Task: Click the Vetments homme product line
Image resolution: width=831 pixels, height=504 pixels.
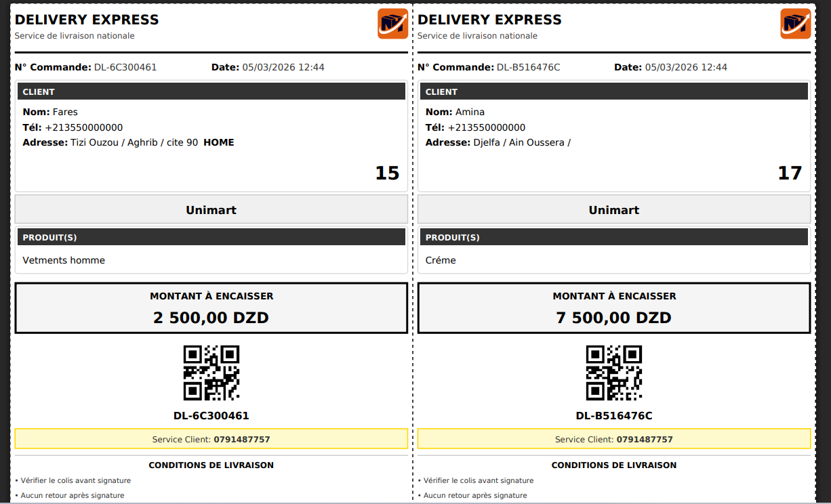Action: click(64, 260)
